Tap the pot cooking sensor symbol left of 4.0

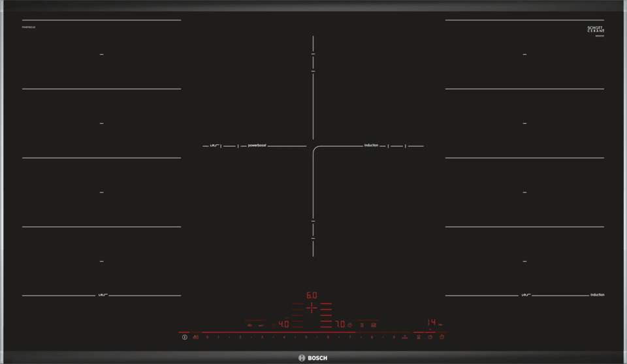tap(249, 325)
